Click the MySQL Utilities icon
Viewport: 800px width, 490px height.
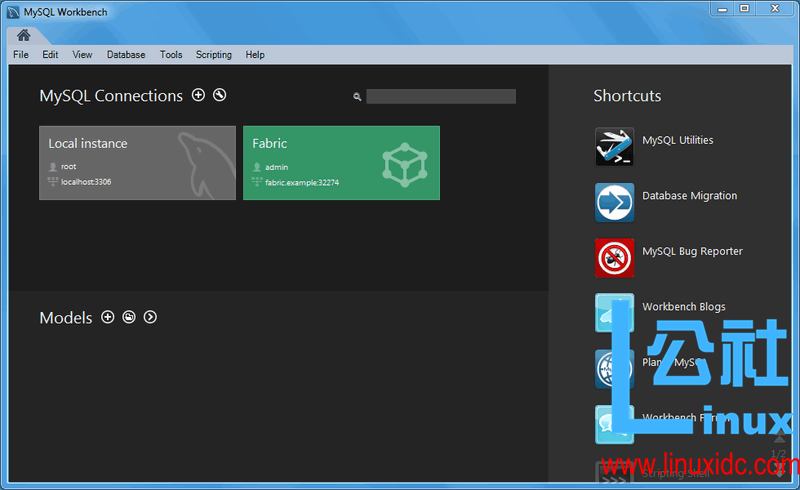pyautogui.click(x=614, y=146)
